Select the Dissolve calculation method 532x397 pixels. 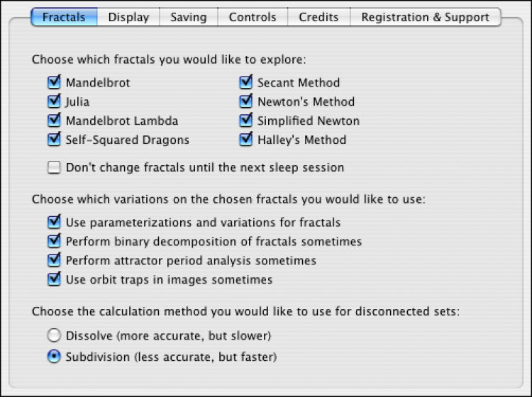(x=54, y=335)
